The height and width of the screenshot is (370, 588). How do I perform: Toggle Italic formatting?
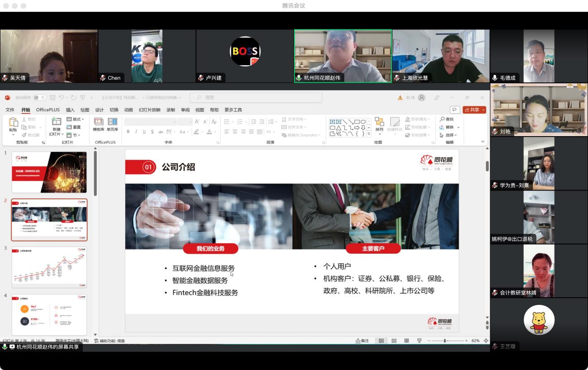pyautogui.click(x=136, y=132)
